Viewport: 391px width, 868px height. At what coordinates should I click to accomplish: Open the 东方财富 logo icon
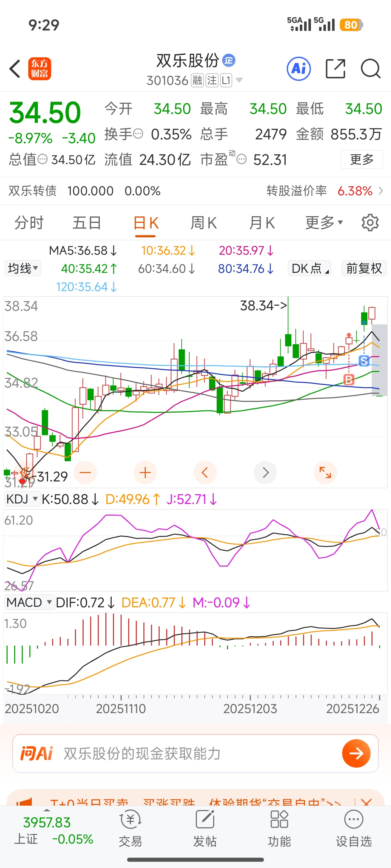[40, 69]
